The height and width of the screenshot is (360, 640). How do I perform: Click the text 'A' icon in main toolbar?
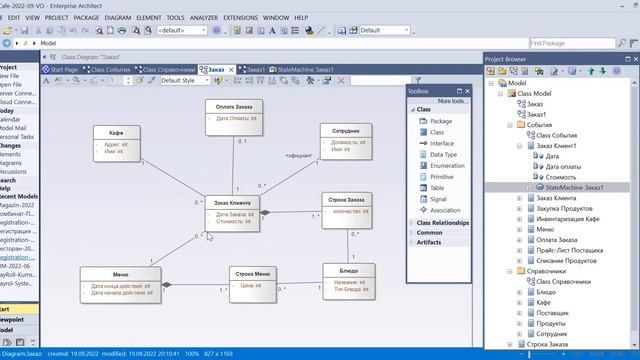coord(272,31)
